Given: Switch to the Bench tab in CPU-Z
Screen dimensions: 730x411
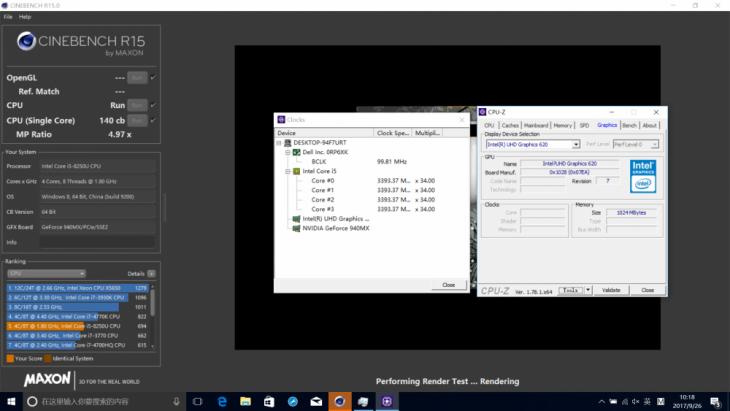Looking at the screenshot, I should coord(629,126).
